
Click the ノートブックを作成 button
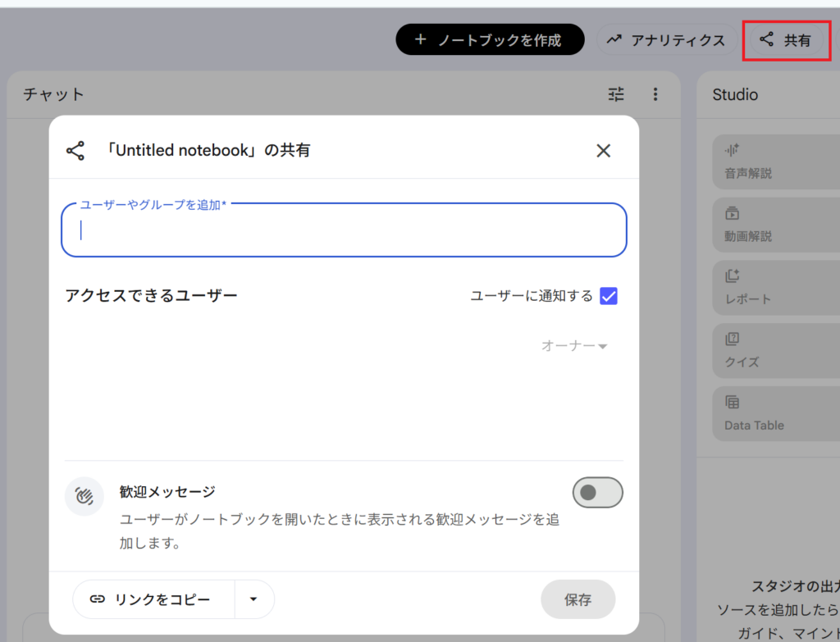pos(490,39)
